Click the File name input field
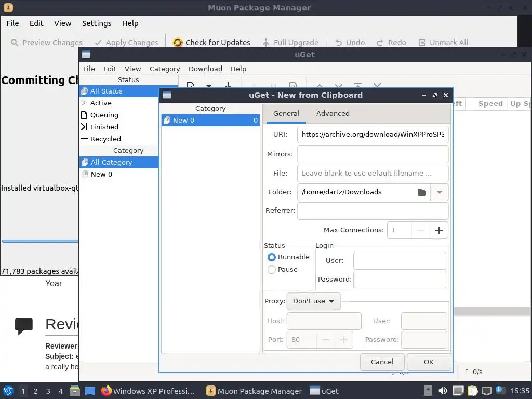Image resolution: width=532 pixels, height=399 pixels. click(373, 173)
